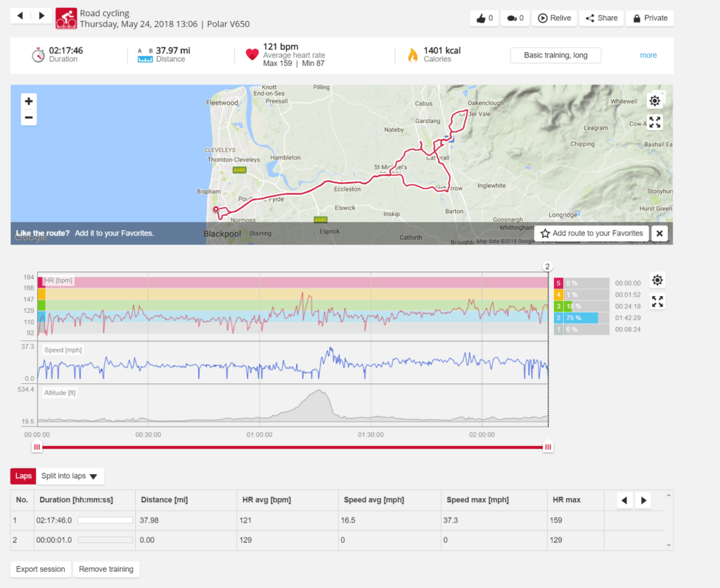Zoom out on the route map
Image resolution: width=720 pixels, height=588 pixels.
pyautogui.click(x=29, y=117)
